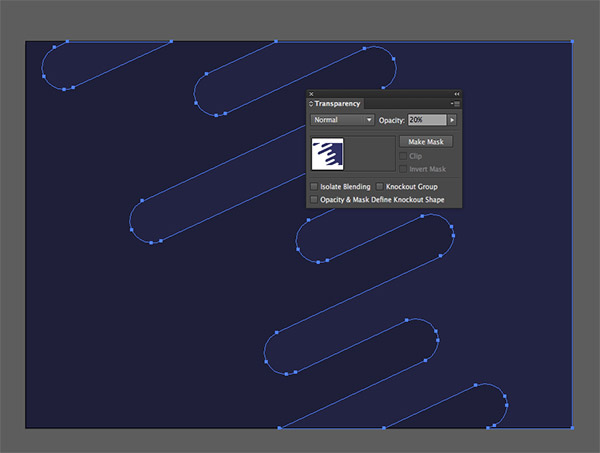The width and height of the screenshot is (600, 453).
Task: Select the Transparency panel tab
Action: pos(338,104)
